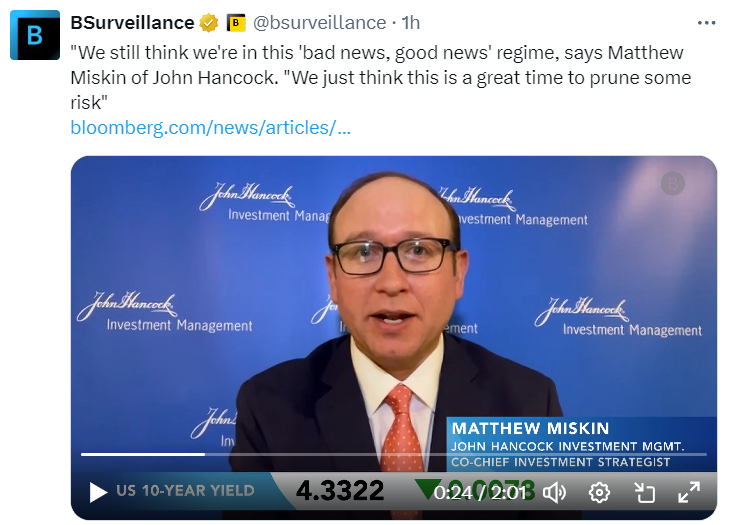The width and height of the screenshot is (731, 525).
Task: Click the gold verified badge
Action: [x=209, y=23]
